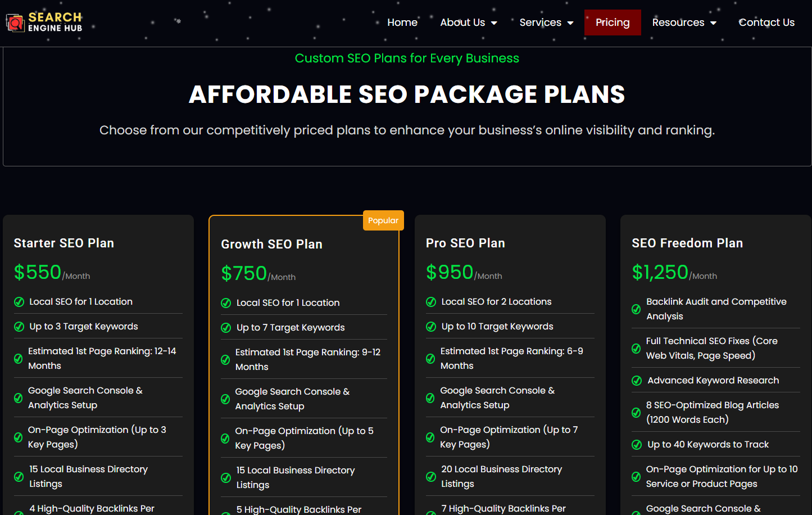Image resolution: width=812 pixels, height=515 pixels.
Task: Click checkmark beside Local SEO for 1 Location
Action: pos(18,301)
